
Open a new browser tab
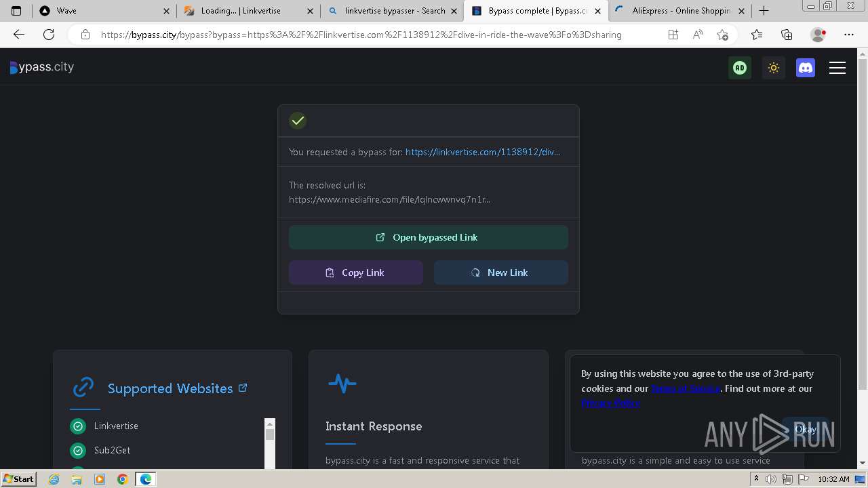click(x=764, y=11)
